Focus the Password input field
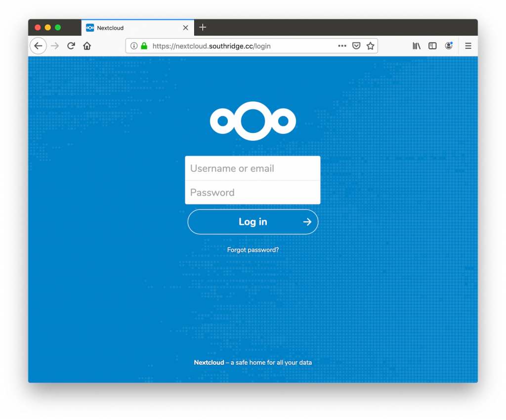Viewport: 506px width, 420px height. tap(253, 193)
